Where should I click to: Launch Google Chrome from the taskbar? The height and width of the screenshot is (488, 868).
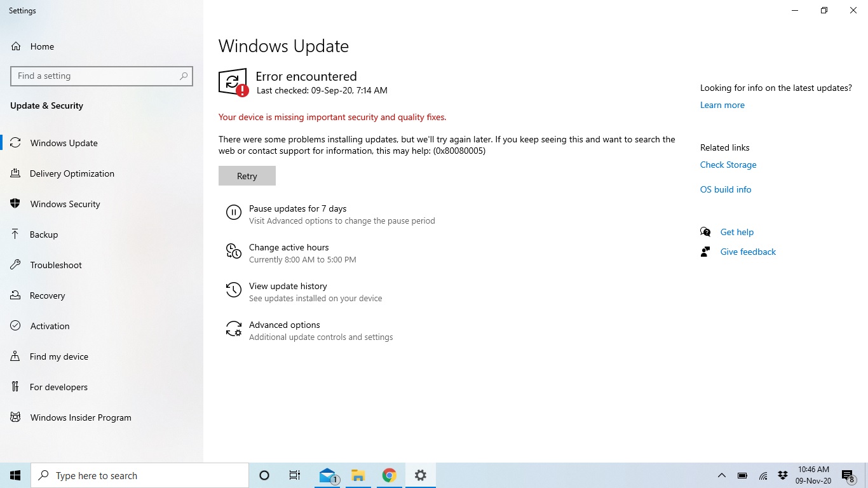point(389,475)
